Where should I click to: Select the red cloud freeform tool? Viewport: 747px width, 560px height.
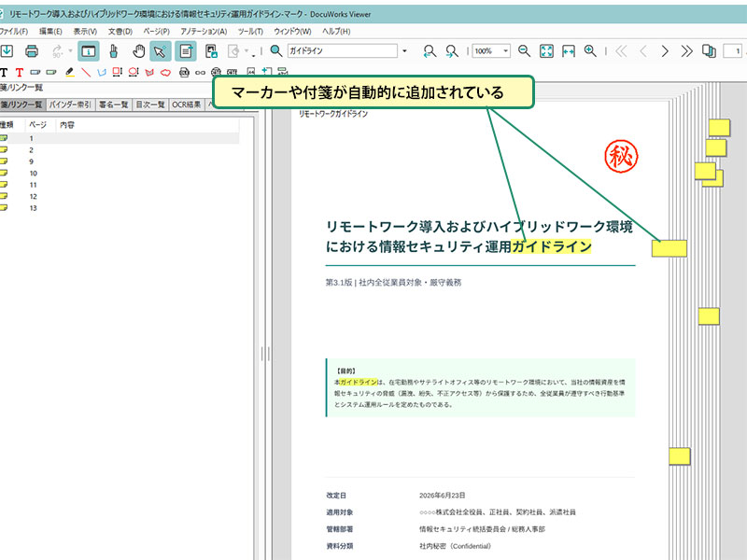165,73
